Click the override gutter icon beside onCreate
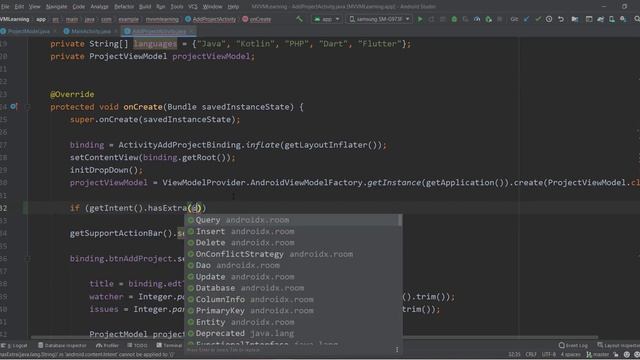This screenshot has height=360, width=640. click(13, 107)
